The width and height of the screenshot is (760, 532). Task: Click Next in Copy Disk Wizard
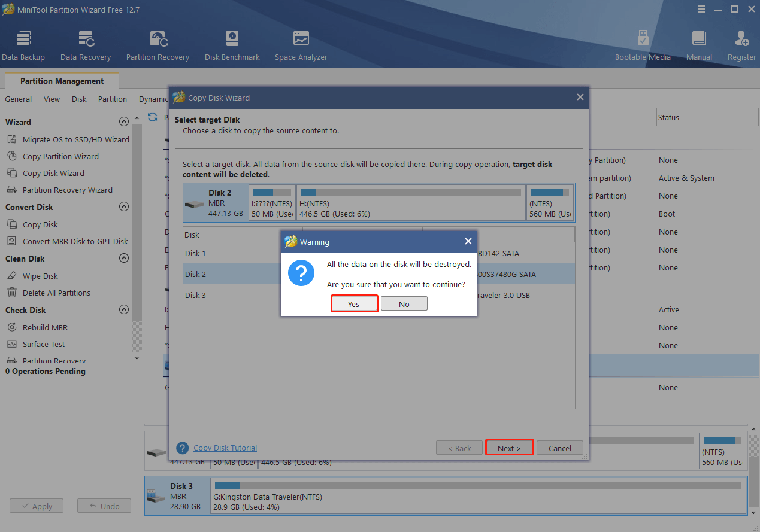(x=509, y=448)
